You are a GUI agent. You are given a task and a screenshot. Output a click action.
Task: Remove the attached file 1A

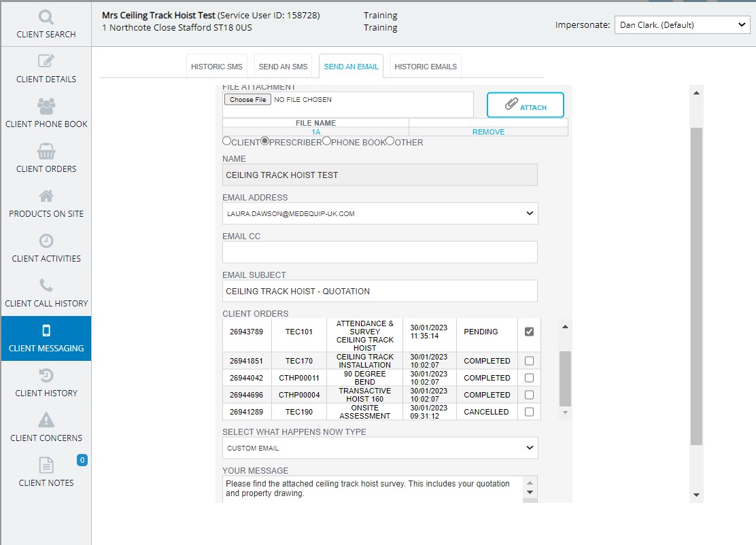click(488, 132)
